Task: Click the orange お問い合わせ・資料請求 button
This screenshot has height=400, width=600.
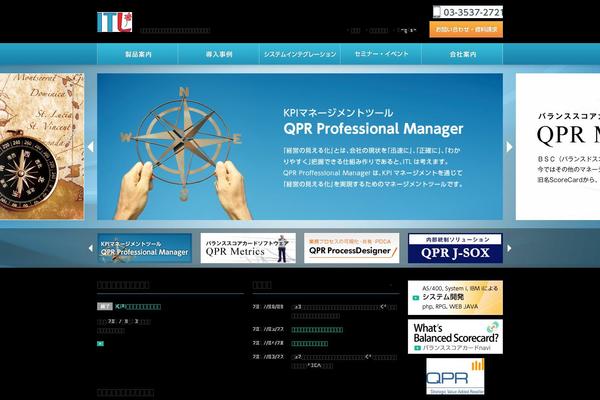Action: pos(466,29)
